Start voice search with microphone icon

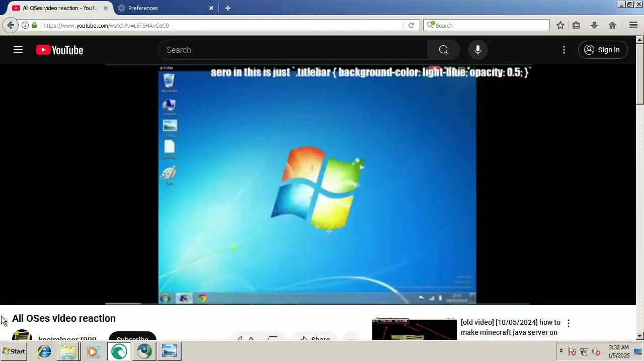478,50
